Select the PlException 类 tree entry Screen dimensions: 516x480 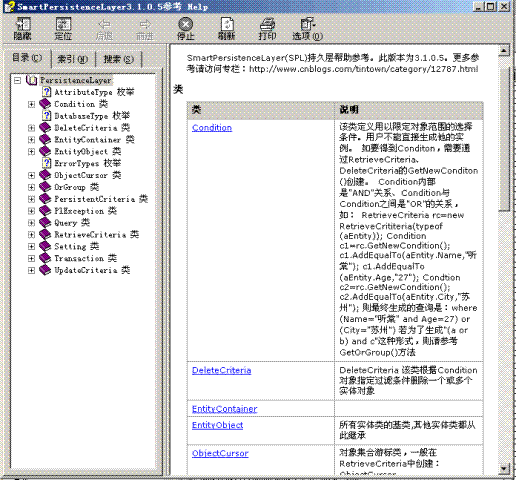(x=85, y=211)
